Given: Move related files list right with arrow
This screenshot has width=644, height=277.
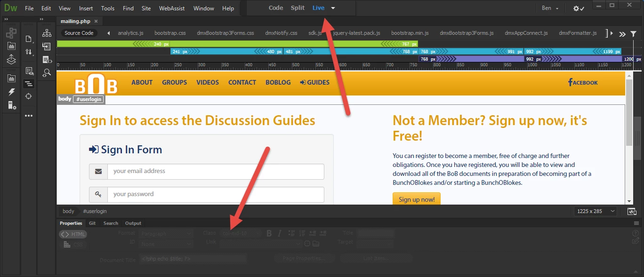Looking at the screenshot, I should pyautogui.click(x=612, y=33).
